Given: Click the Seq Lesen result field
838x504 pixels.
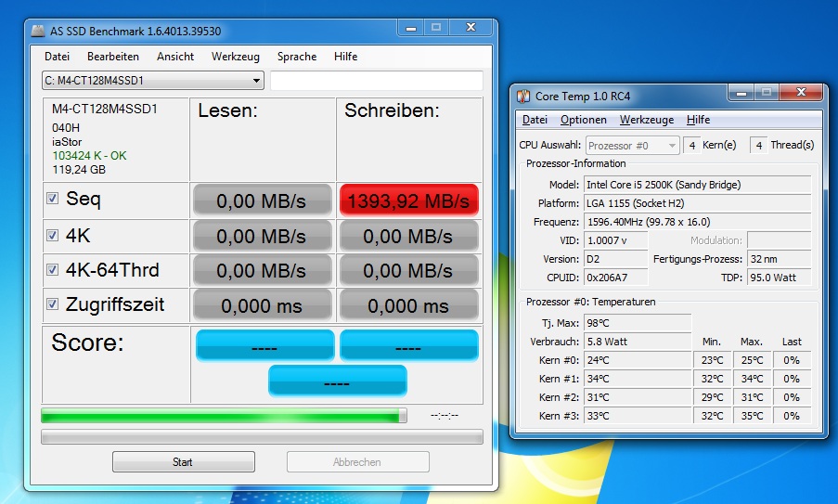Looking at the screenshot, I should coord(262,200).
